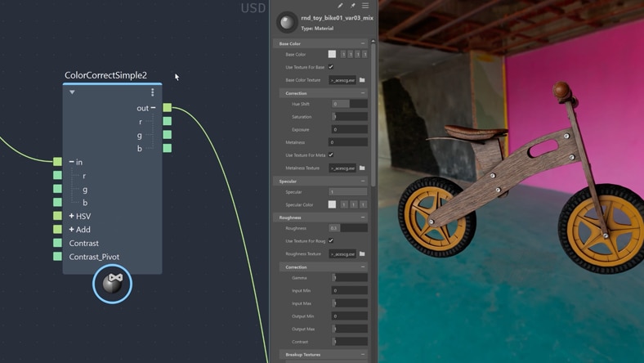This screenshot has height=363, width=644.
Task: Toggle Use Texture For Roug checkbox
Action: [331, 240]
